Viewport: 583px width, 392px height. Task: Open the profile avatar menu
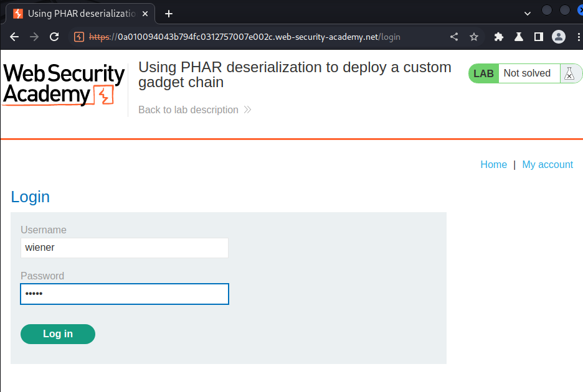559,37
